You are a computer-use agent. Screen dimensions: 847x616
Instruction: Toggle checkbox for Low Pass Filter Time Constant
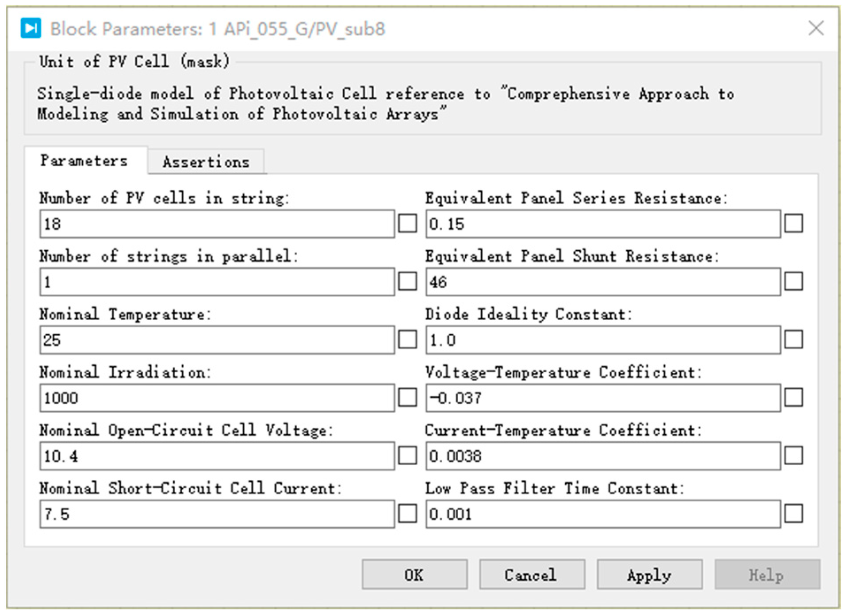coord(793,514)
